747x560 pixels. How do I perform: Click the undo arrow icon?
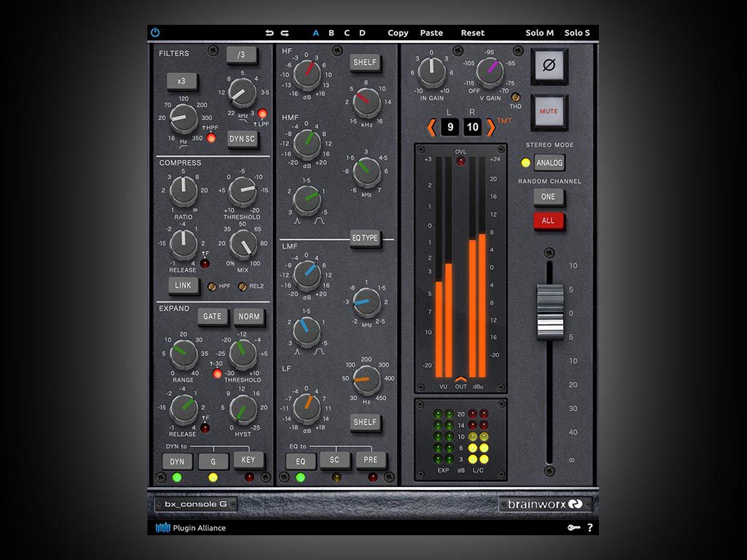(269, 33)
